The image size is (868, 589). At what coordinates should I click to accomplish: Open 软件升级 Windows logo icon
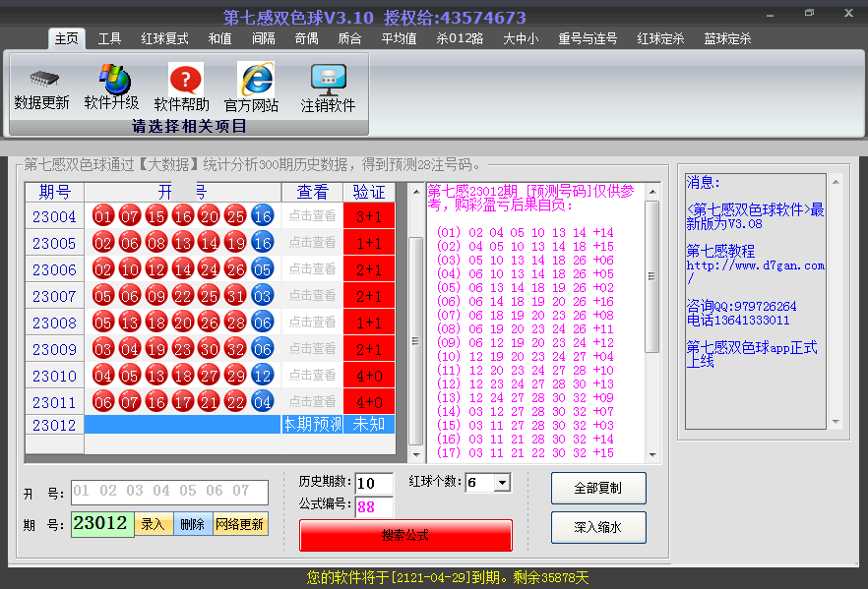pyautogui.click(x=114, y=79)
